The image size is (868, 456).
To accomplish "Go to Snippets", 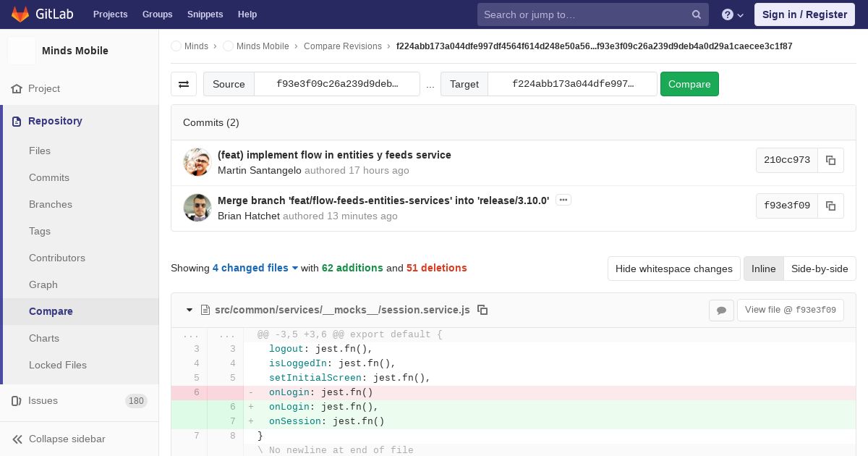I will [x=205, y=14].
